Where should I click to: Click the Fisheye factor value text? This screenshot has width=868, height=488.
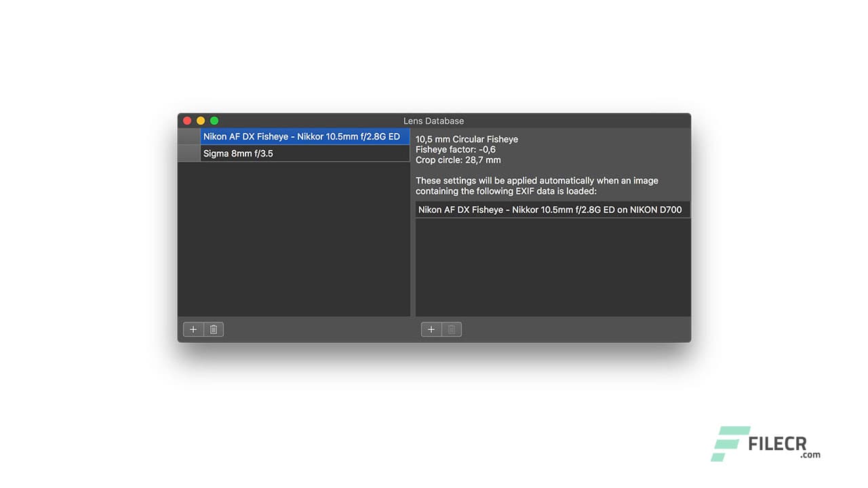point(455,149)
